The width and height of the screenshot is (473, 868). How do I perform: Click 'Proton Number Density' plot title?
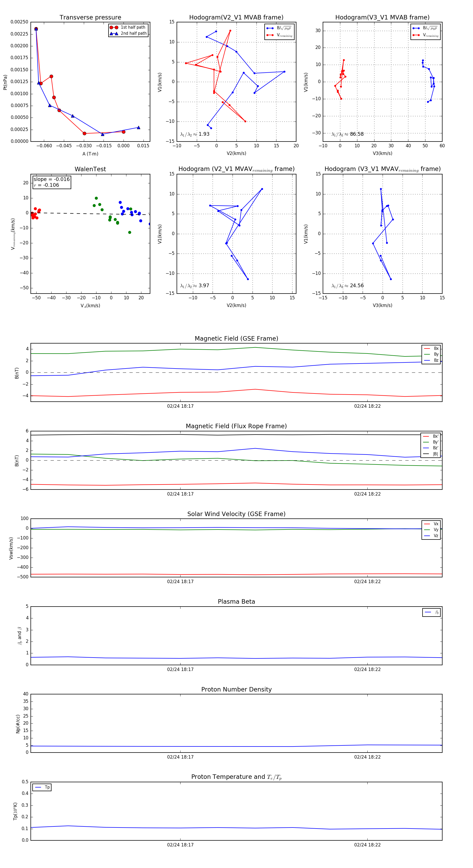tap(236, 689)
